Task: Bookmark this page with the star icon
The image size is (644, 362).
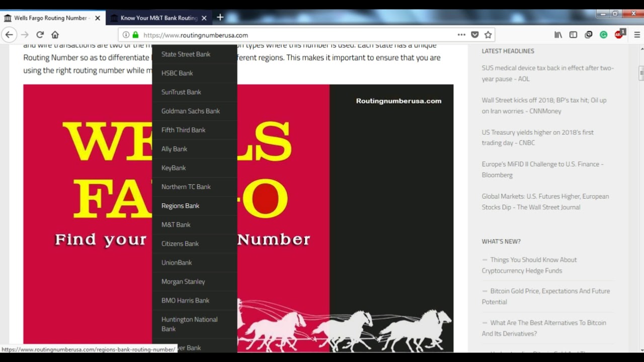Action: tap(488, 35)
